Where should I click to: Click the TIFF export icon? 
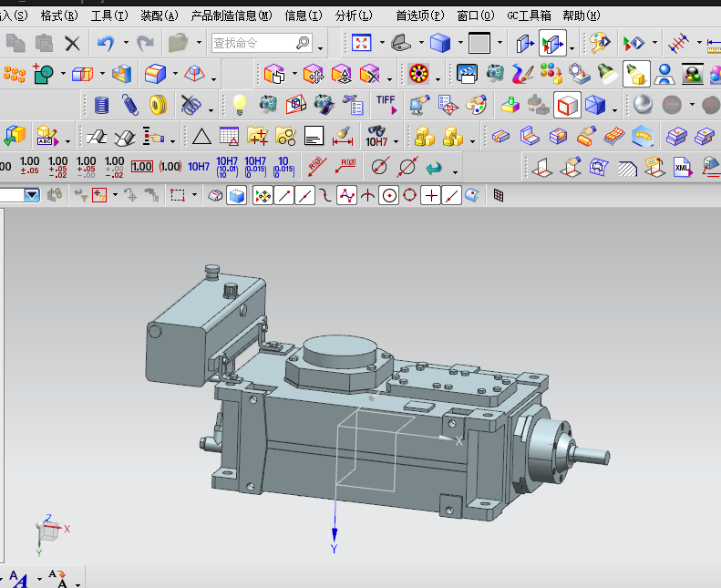pyautogui.click(x=386, y=105)
